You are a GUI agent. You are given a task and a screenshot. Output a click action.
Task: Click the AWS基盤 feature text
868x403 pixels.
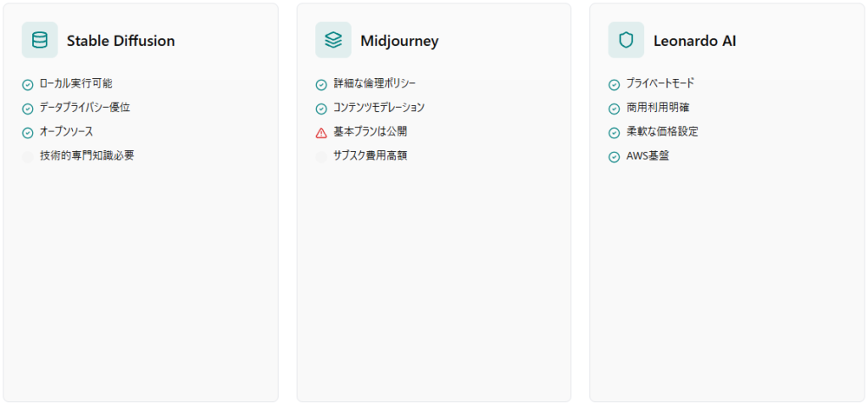(x=648, y=156)
